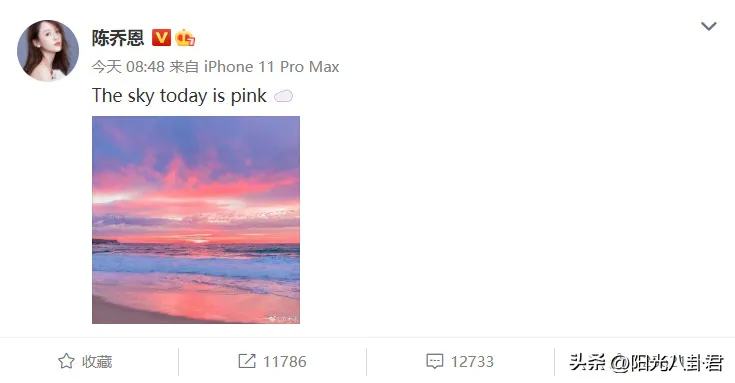Expand the post options chevron menu
The width and height of the screenshot is (735, 383).
click(x=709, y=26)
